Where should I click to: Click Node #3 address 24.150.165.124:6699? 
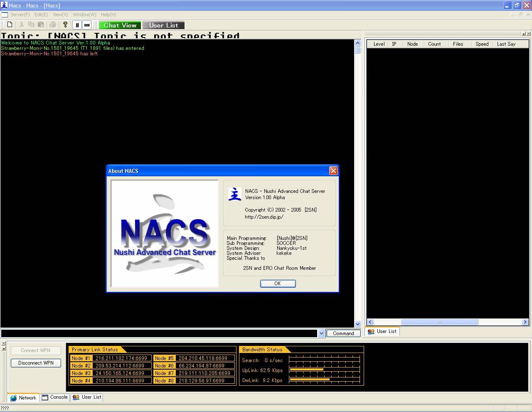pos(121,373)
